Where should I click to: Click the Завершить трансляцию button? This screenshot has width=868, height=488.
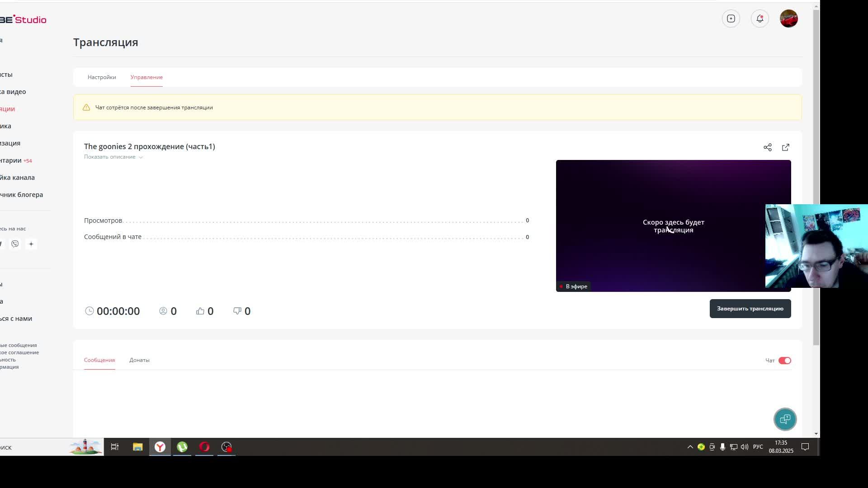750,308
